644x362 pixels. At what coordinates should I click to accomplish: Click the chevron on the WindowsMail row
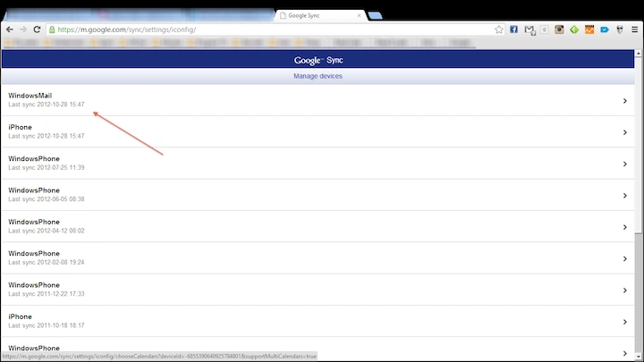pos(624,101)
